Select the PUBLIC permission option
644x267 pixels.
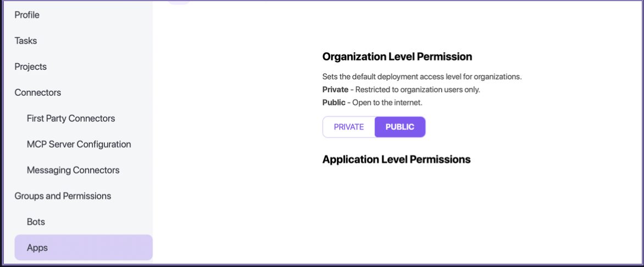(400, 127)
